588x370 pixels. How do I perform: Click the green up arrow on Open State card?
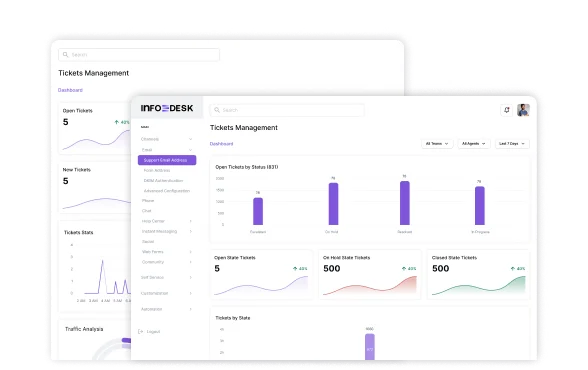tap(295, 268)
